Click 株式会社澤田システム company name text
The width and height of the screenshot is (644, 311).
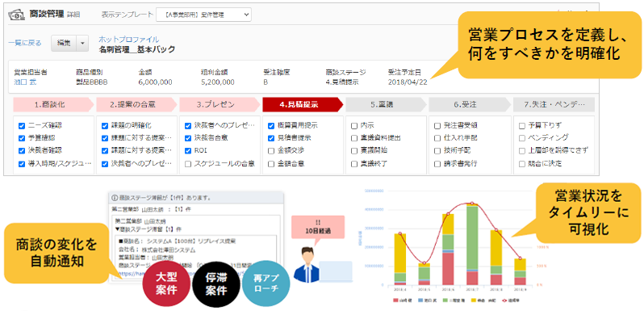pos(169,250)
